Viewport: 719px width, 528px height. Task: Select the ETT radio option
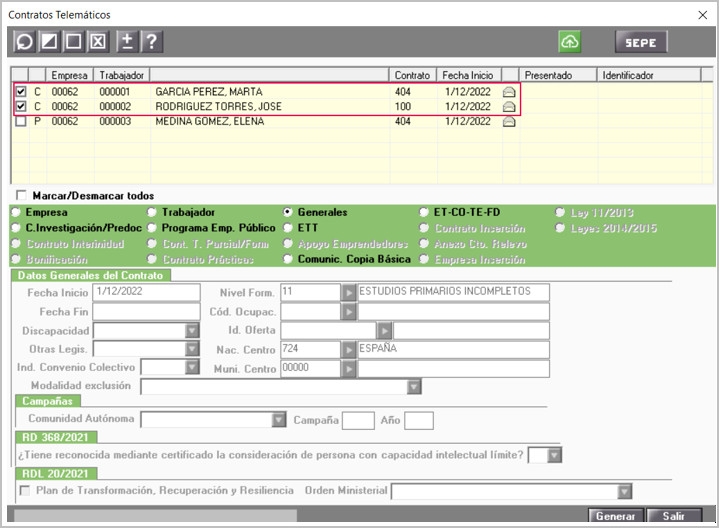[288, 228]
